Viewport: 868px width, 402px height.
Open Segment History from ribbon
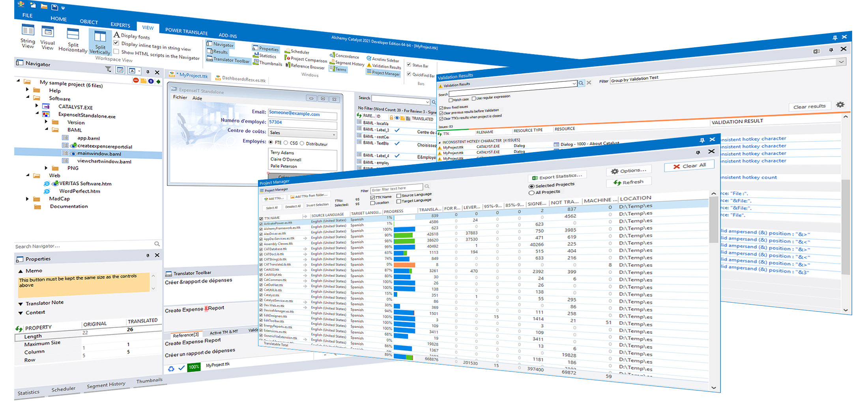[347, 63]
